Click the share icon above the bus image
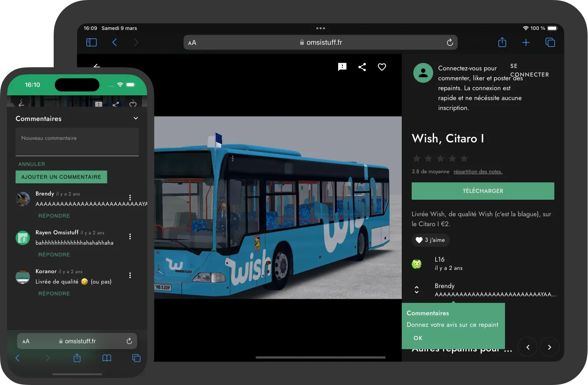Viewport: 588px width, 385px height. click(362, 67)
